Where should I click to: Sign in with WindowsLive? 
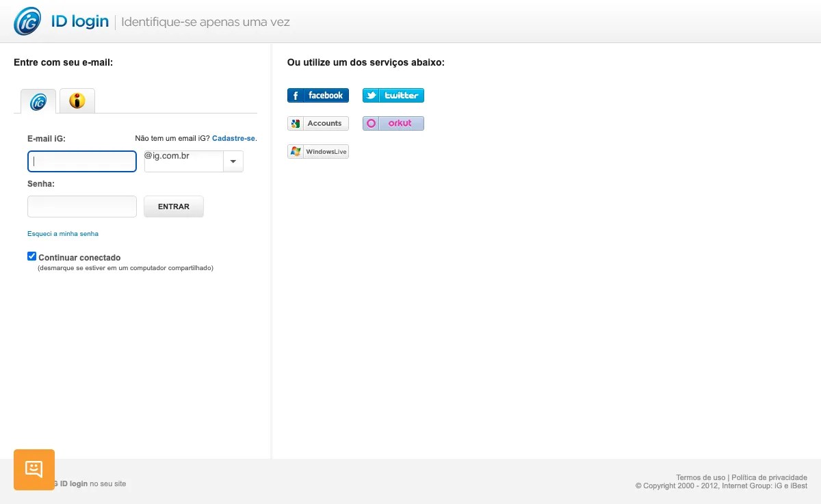[317, 151]
